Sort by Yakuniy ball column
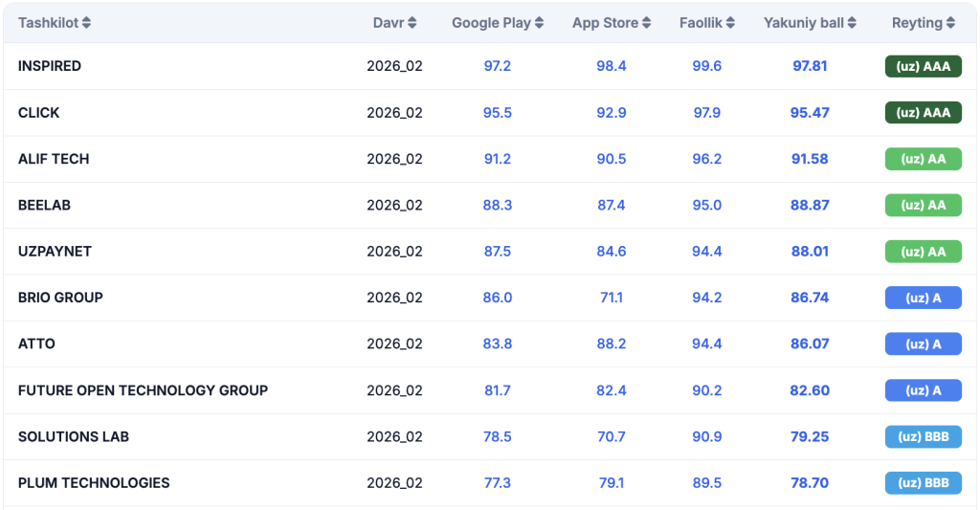980x510 pixels. 852,23
